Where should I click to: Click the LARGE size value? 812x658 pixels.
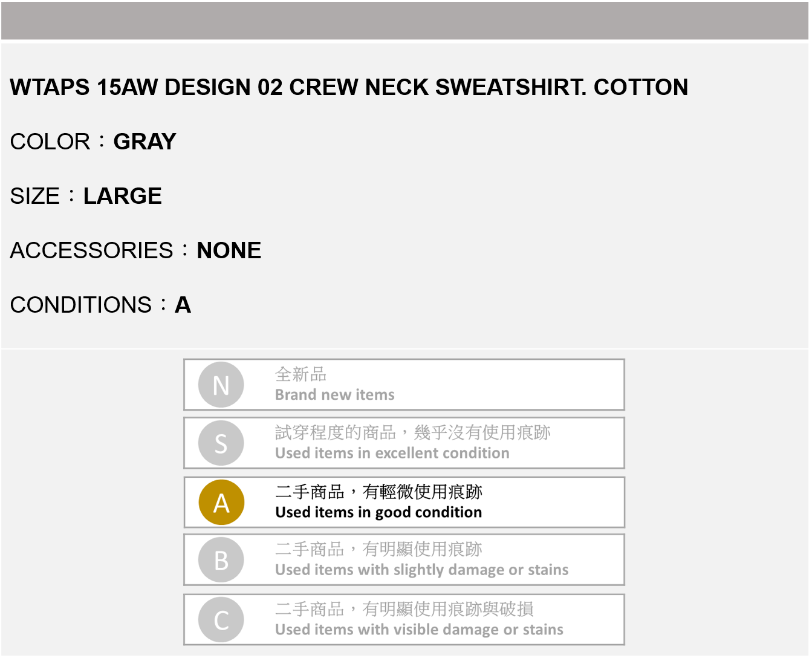(122, 196)
